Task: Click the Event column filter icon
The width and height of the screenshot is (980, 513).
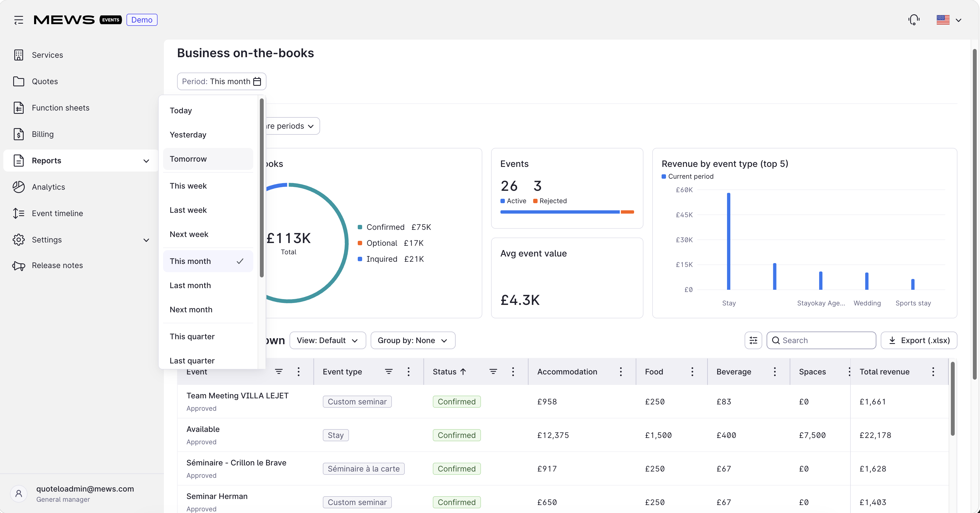Action: (279, 371)
